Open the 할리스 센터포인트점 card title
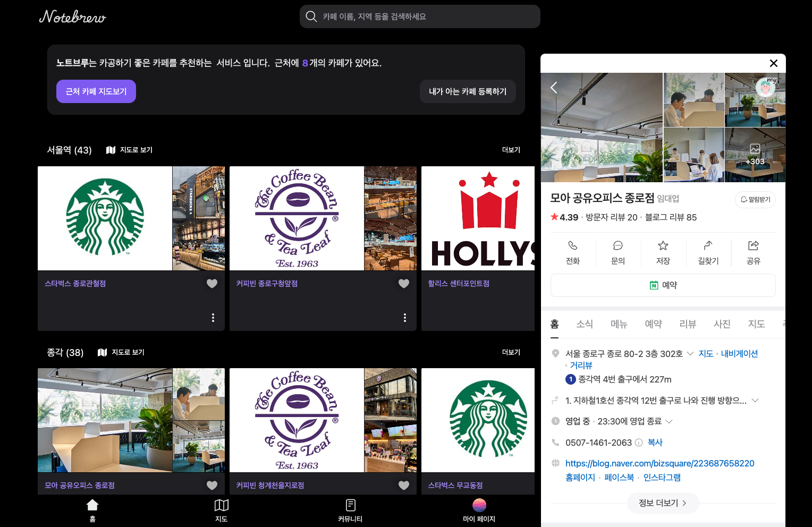812x527 pixels. click(459, 284)
